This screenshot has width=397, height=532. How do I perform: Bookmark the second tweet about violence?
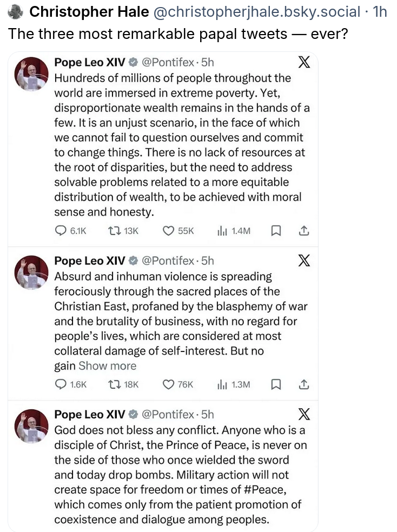pyautogui.click(x=276, y=384)
